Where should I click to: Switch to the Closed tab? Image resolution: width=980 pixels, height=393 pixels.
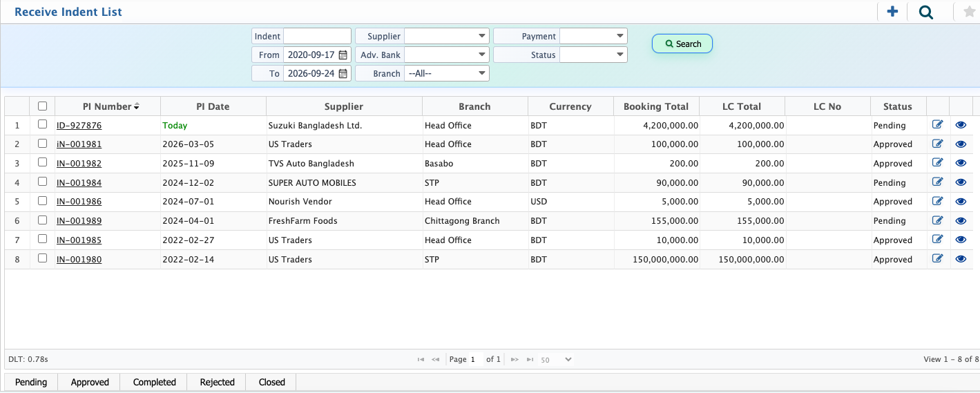click(271, 382)
